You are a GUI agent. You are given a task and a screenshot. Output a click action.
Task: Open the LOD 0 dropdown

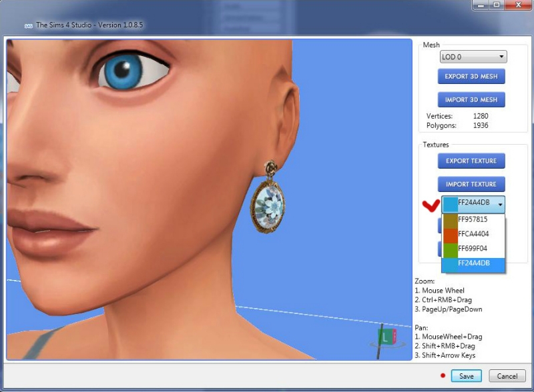point(473,57)
